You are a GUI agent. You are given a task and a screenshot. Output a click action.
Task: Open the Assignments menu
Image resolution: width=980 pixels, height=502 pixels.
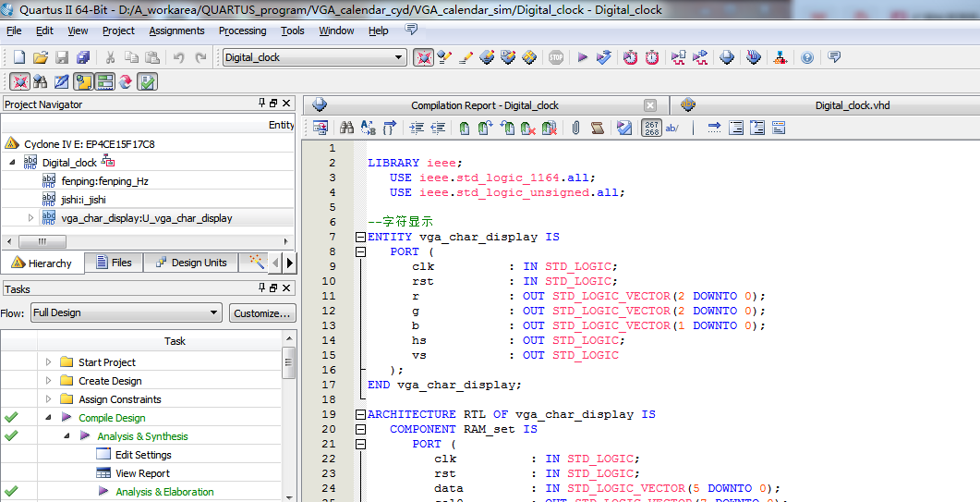[x=176, y=31]
